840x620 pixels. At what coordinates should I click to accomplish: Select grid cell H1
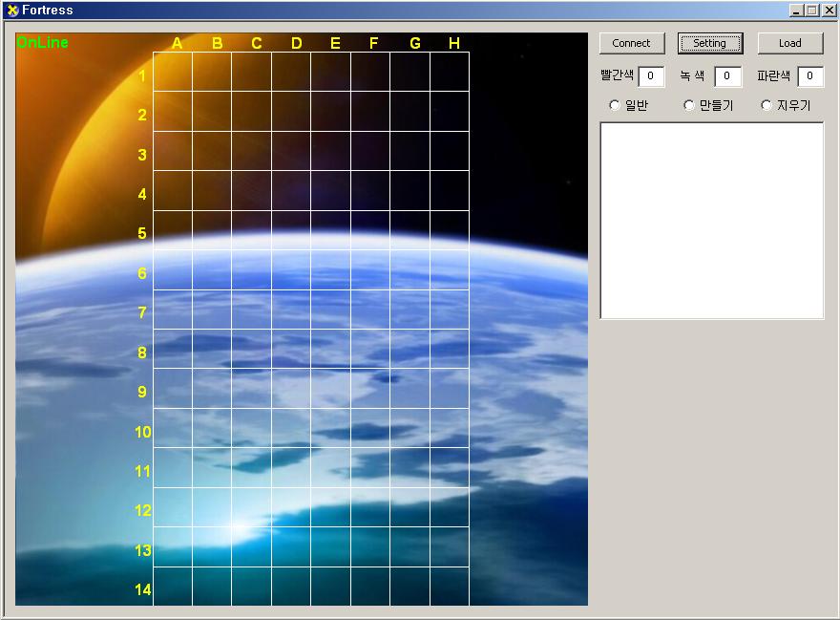point(450,72)
